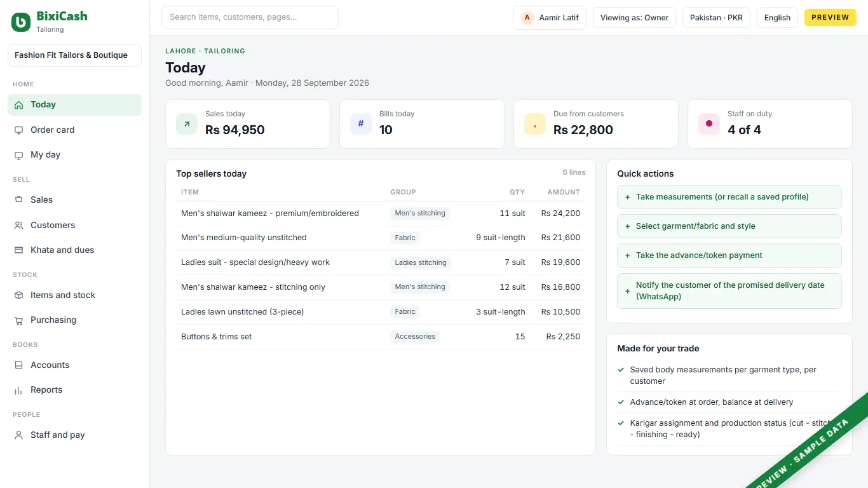Click the BixiCash logo icon
The width and height of the screenshot is (868, 488).
point(21,22)
